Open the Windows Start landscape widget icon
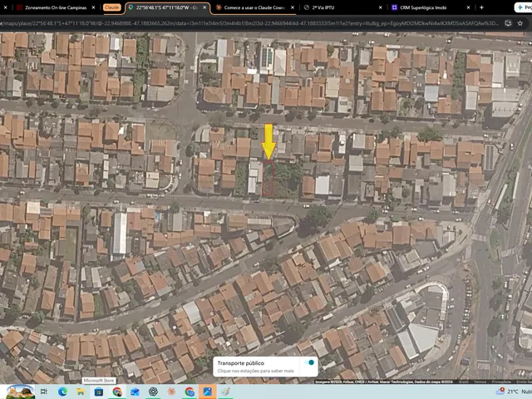This screenshot has width=532, height=399. [x=20, y=392]
